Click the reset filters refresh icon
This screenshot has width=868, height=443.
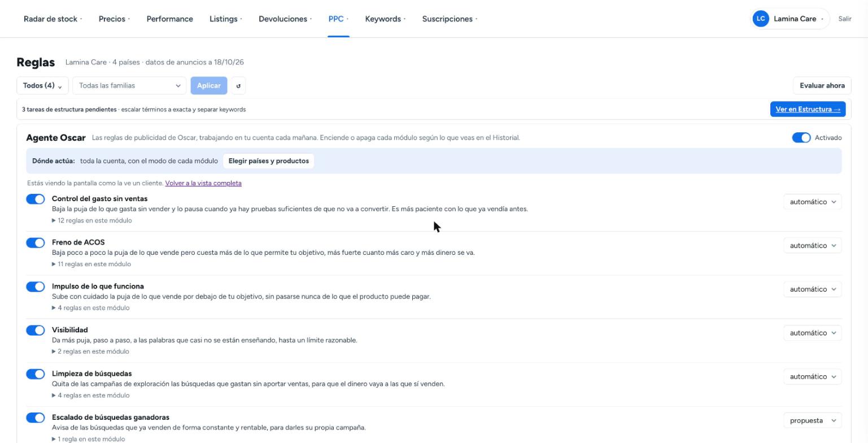[238, 86]
